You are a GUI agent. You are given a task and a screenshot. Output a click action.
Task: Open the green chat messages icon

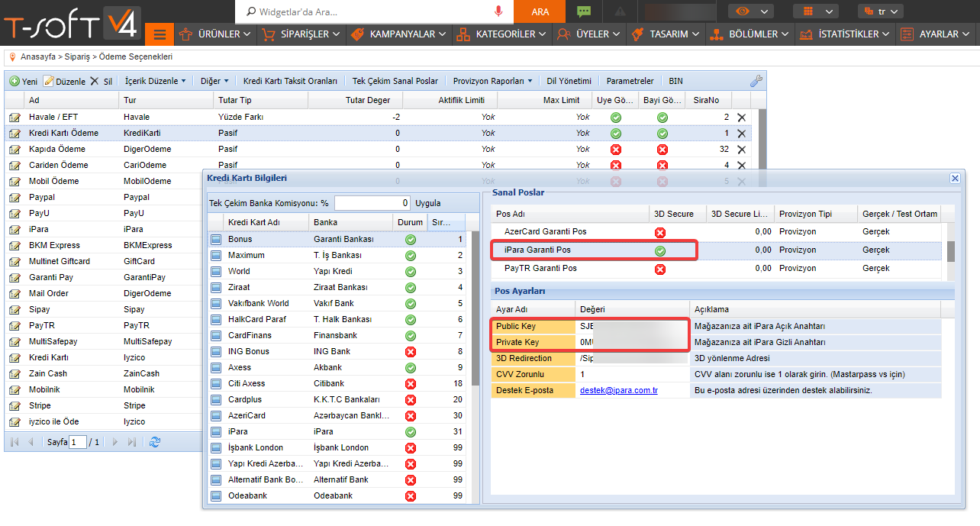[x=584, y=11]
